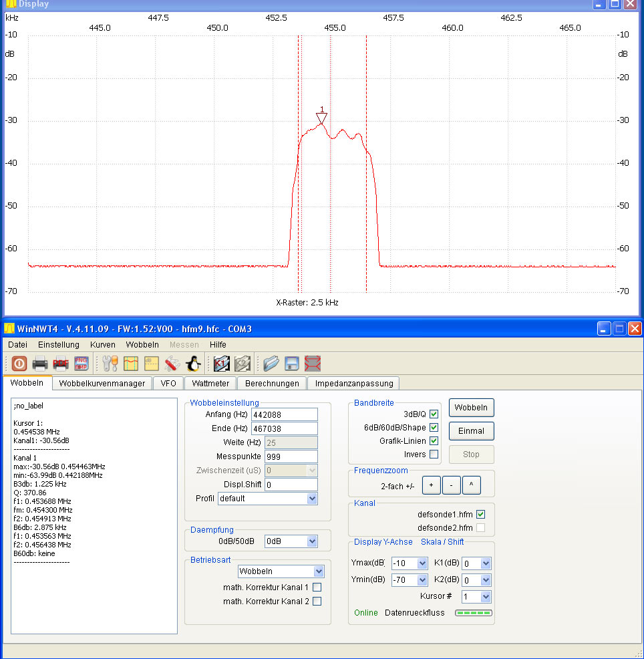
Task: Expand the Ymax(dB) dropdown
Action: pos(409,563)
